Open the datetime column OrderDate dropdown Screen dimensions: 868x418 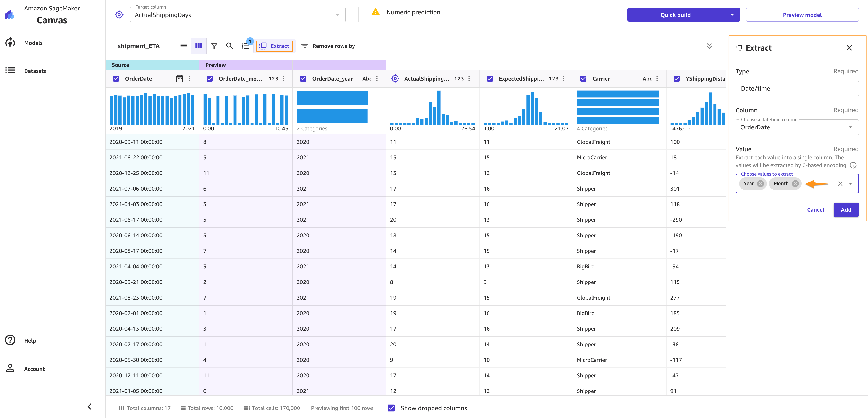(796, 127)
